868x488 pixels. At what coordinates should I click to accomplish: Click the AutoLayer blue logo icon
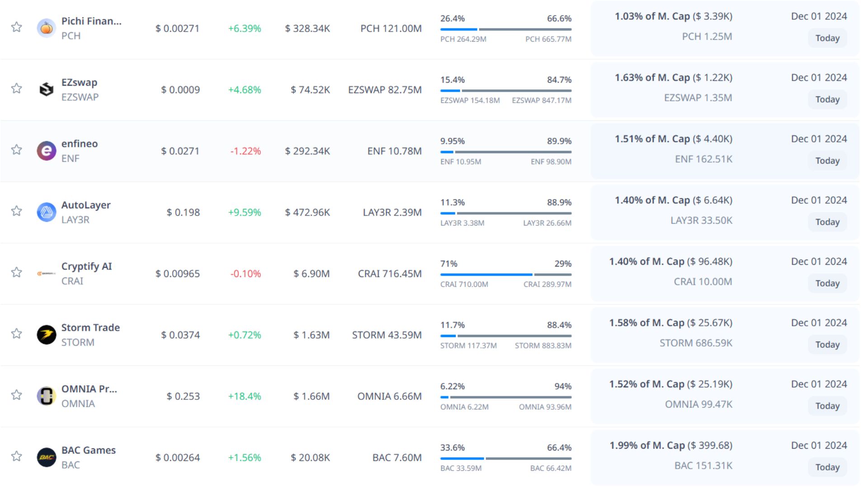coord(46,212)
